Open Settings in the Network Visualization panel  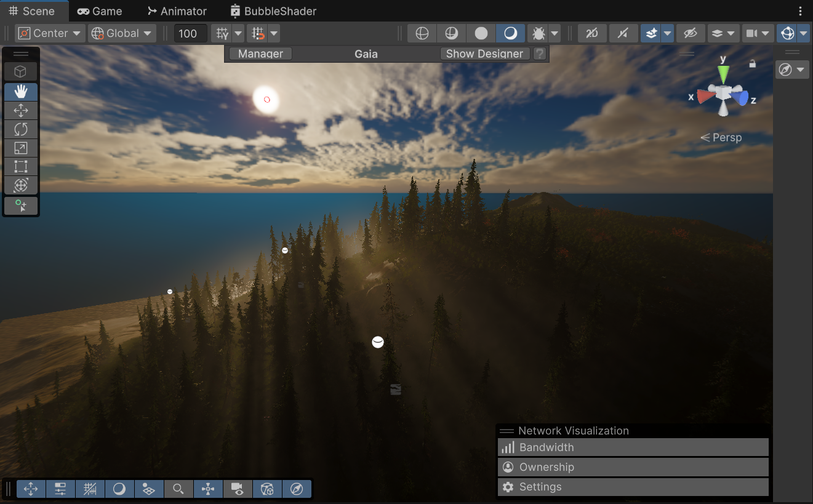(x=633, y=487)
